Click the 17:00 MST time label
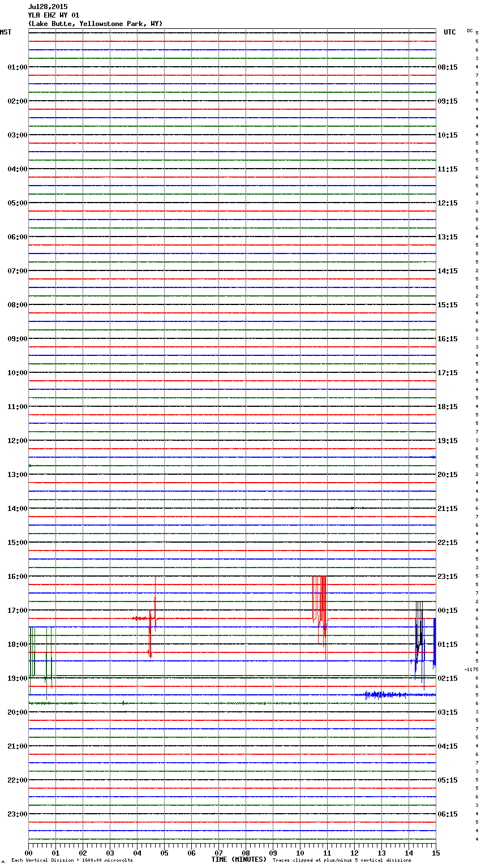481x868 pixels. 17,611
